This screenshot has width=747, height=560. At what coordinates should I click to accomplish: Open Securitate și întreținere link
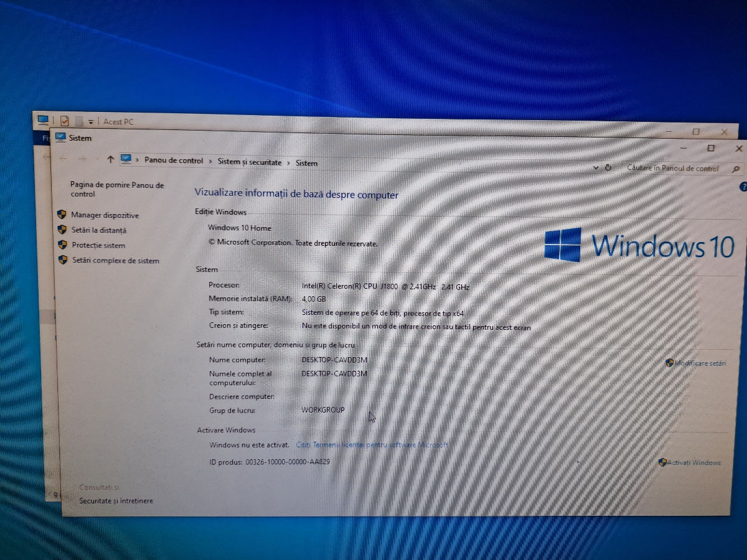pos(116,501)
